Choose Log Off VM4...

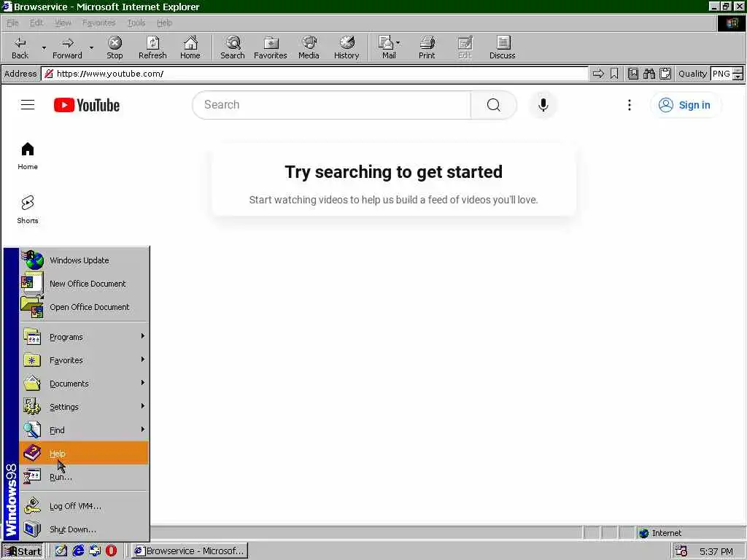click(x=84, y=506)
